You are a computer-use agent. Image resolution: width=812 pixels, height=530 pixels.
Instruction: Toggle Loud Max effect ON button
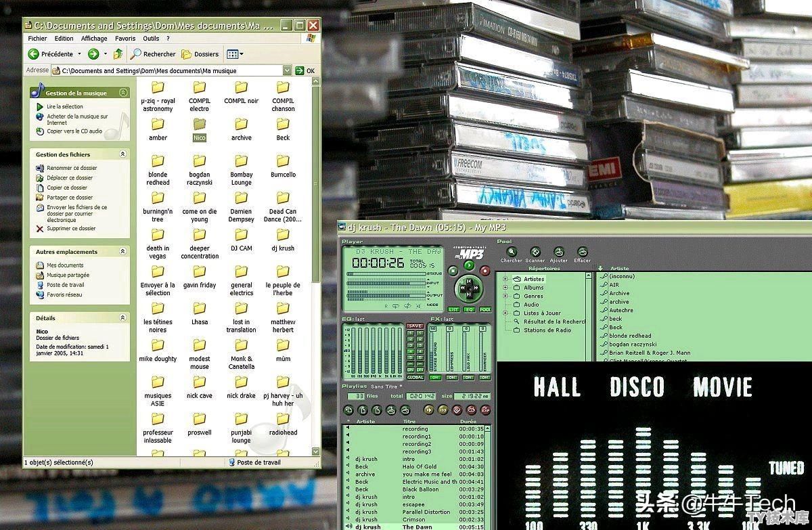[467, 378]
